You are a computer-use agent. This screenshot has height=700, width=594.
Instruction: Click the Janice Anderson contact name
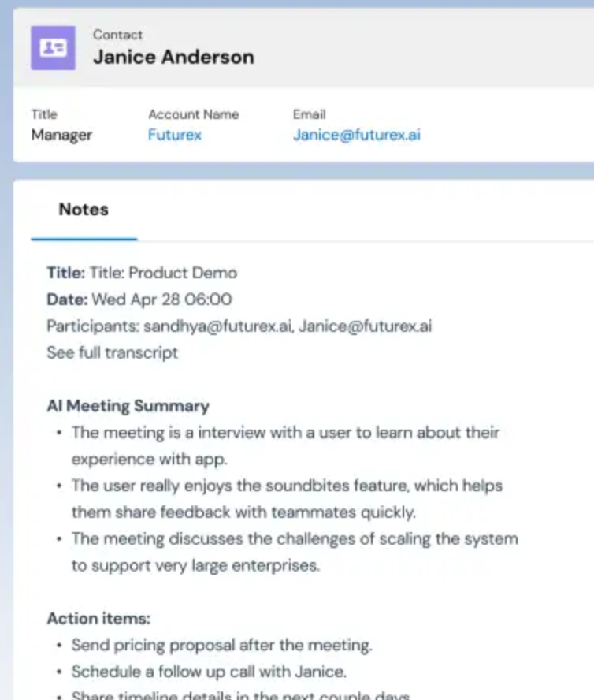[173, 58]
